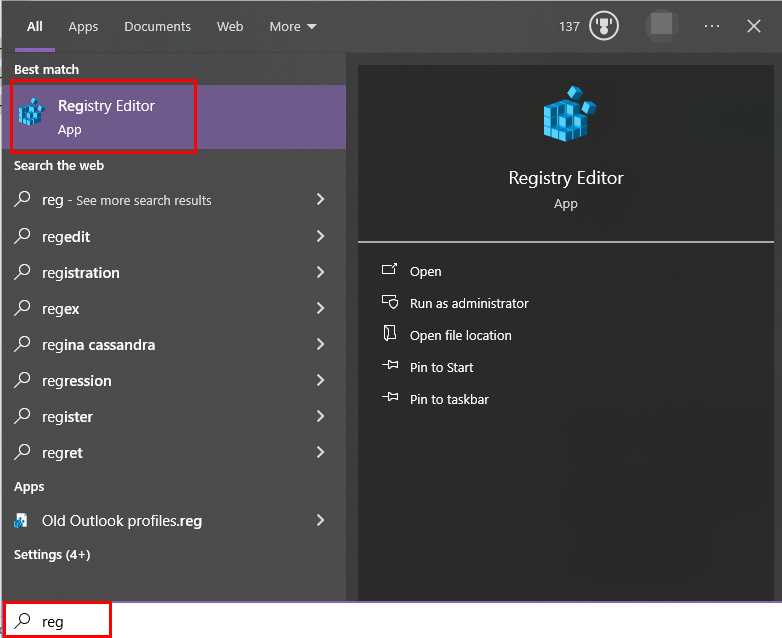782x638 pixels.
Task: Switch to the Documents tab
Action: [157, 26]
